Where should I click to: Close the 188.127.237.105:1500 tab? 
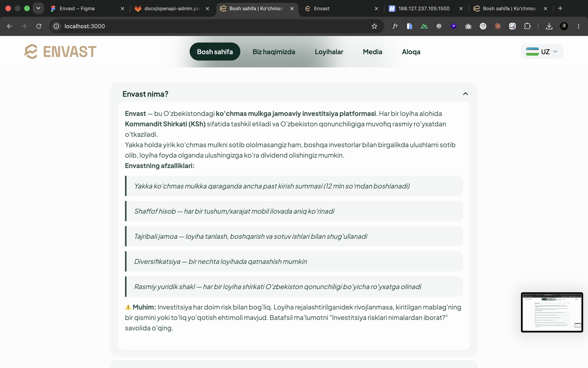point(461,9)
